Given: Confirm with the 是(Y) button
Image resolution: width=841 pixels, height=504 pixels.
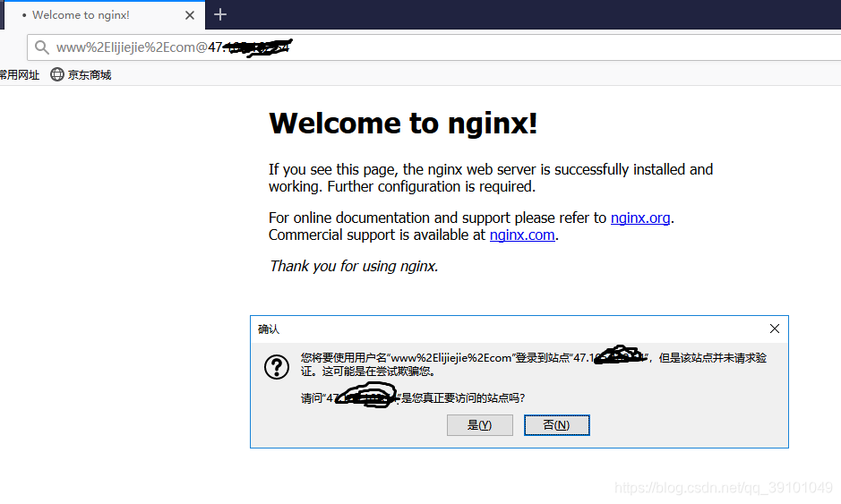Looking at the screenshot, I should pyautogui.click(x=479, y=425).
